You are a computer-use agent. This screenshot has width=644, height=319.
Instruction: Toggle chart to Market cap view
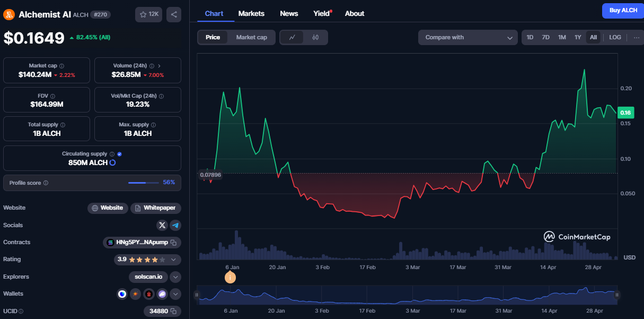[x=251, y=37]
